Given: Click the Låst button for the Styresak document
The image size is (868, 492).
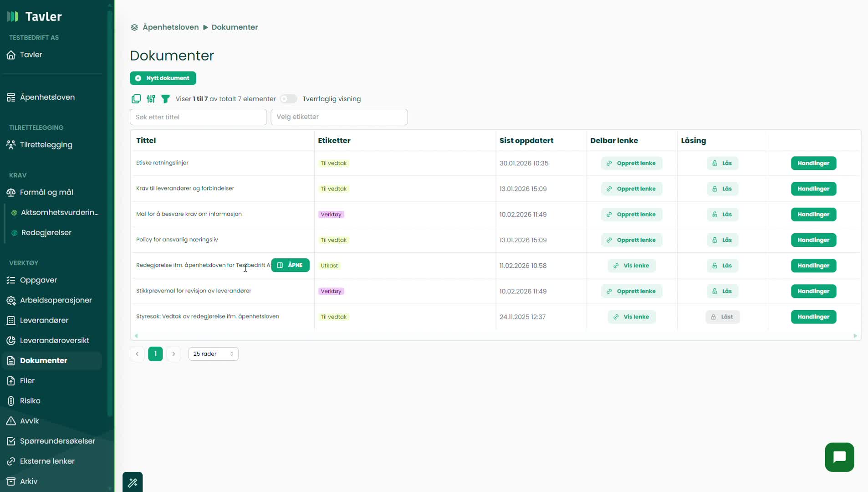Looking at the screenshot, I should coord(722,317).
